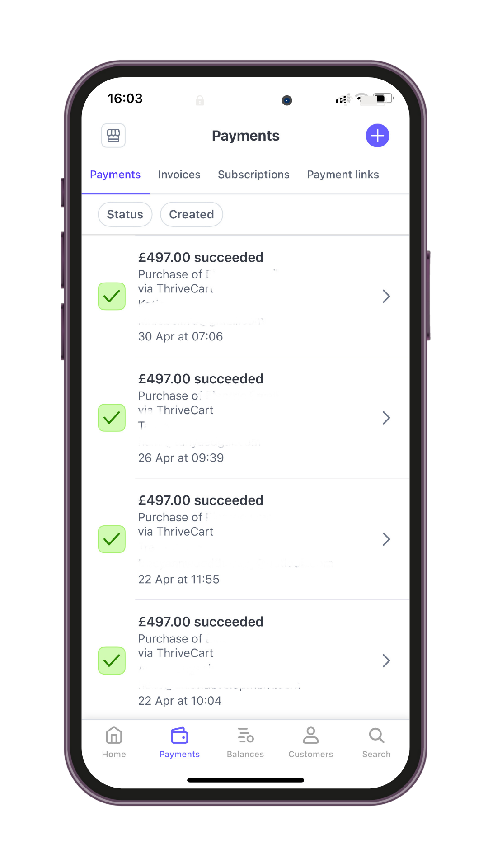Open the Payment links tab

[x=343, y=175]
